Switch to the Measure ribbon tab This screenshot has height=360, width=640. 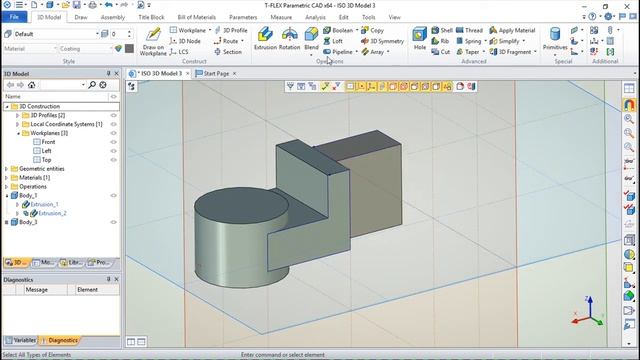(281, 17)
